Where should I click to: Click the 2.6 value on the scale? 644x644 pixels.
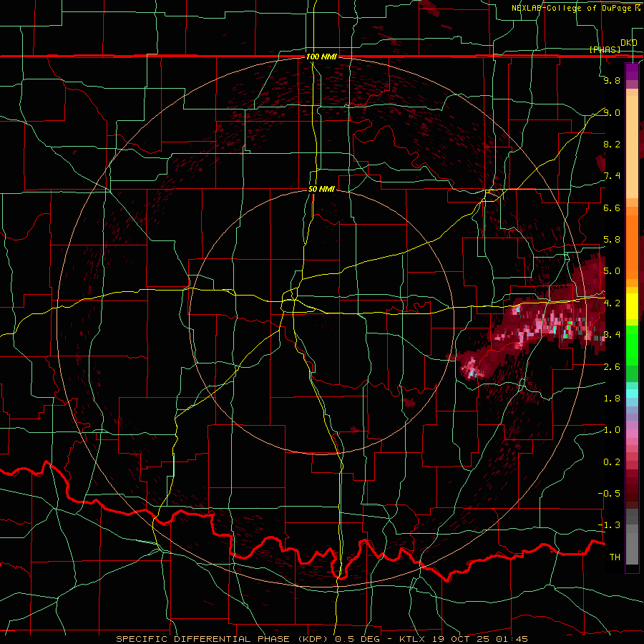[612, 367]
